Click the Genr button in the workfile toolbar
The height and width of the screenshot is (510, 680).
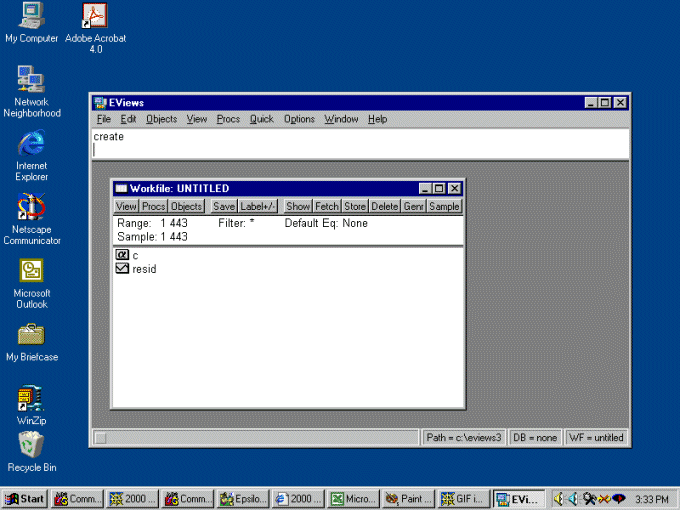click(414, 206)
